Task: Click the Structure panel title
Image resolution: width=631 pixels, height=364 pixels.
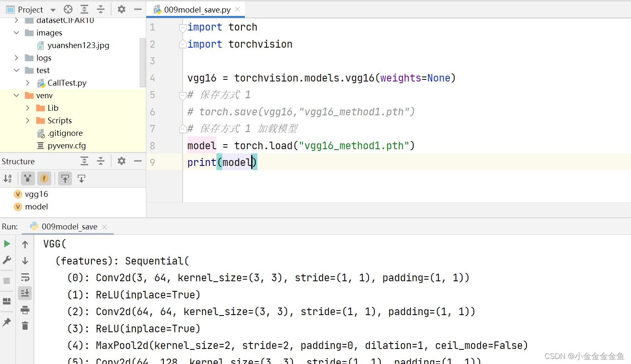Action: click(18, 161)
